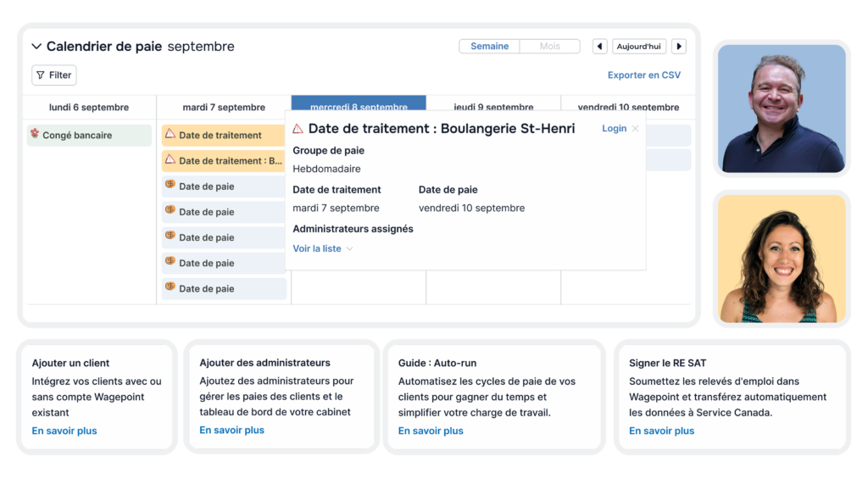Viewport: 868px width, 501px height.
Task: Click the Login link in popup
Action: click(614, 129)
